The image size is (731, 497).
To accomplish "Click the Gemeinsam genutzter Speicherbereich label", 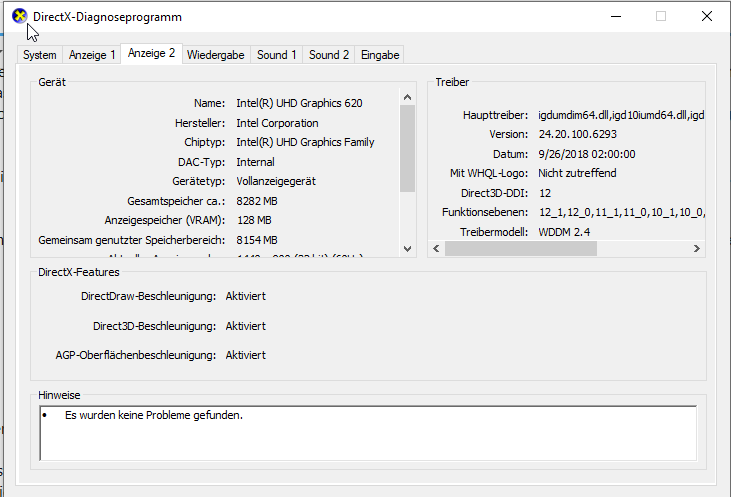I will pos(131,240).
